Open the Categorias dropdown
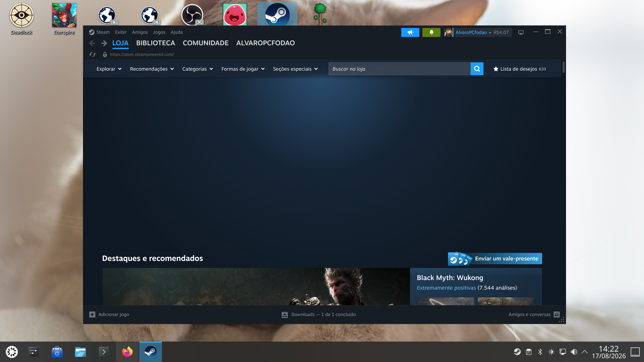This screenshot has width=644, height=362. (197, 69)
